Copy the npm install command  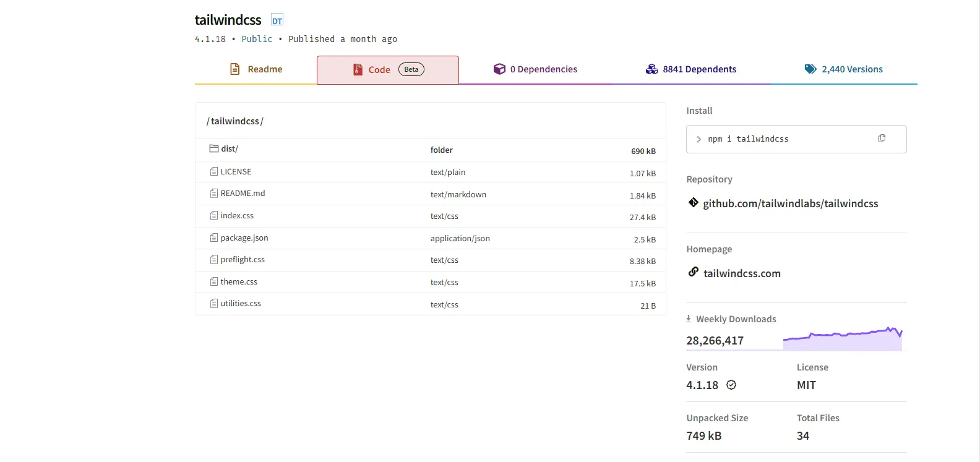[x=882, y=139]
